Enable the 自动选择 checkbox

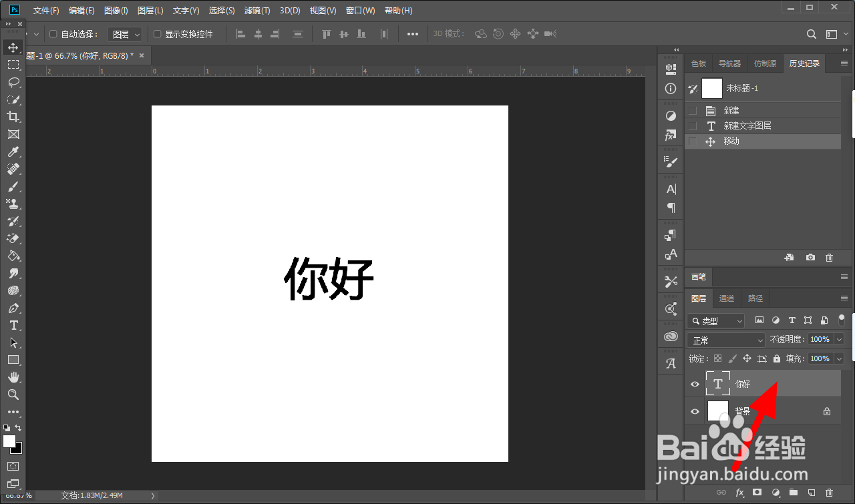point(54,34)
